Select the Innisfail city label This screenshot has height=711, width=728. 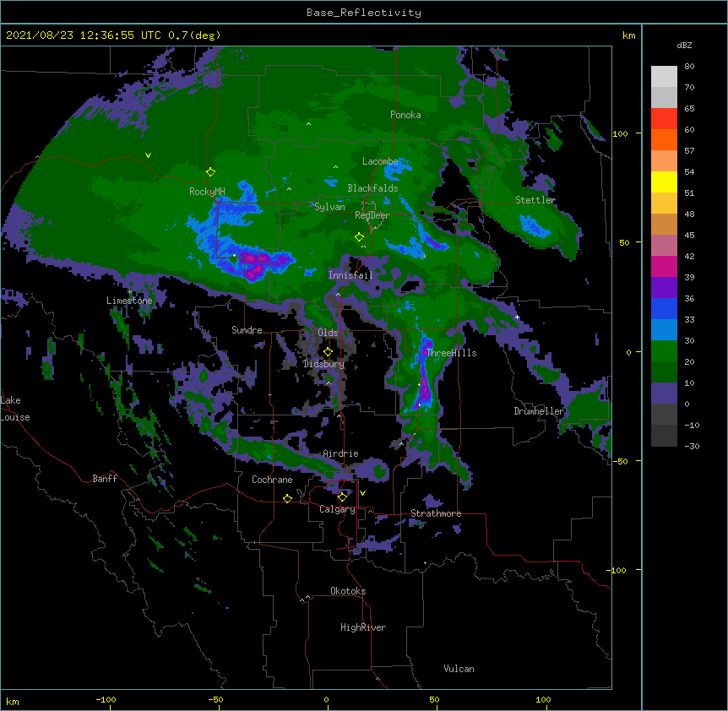click(x=350, y=275)
